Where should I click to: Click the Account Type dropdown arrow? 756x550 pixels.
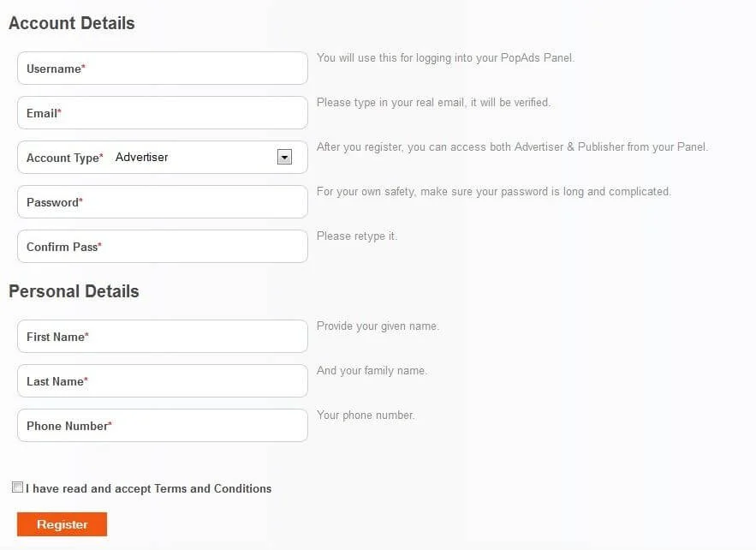(x=284, y=157)
